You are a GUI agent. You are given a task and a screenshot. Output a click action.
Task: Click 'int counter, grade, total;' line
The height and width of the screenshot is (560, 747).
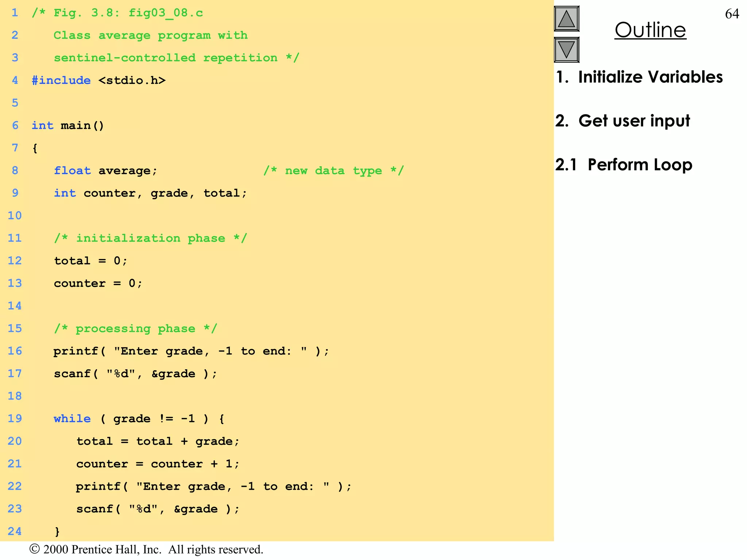(x=150, y=193)
